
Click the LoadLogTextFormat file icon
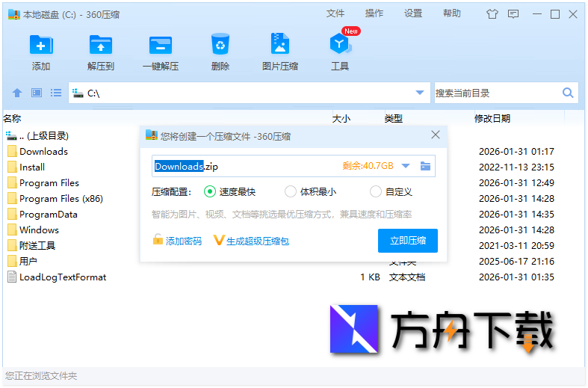tap(12, 277)
